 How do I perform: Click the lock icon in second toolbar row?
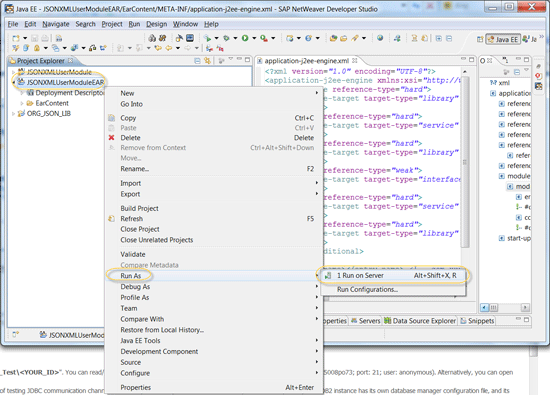(36, 48)
